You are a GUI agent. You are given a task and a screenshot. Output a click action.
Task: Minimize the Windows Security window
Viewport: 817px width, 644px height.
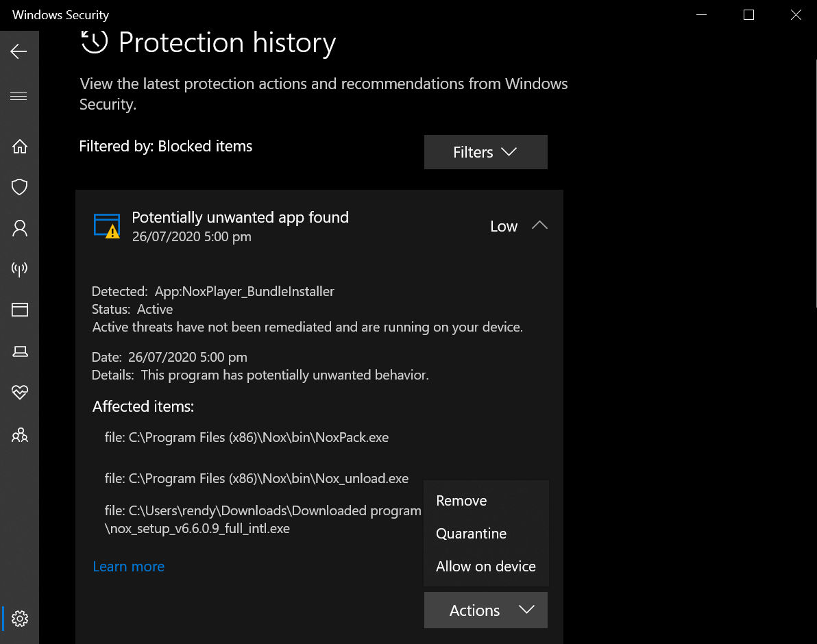pos(701,14)
